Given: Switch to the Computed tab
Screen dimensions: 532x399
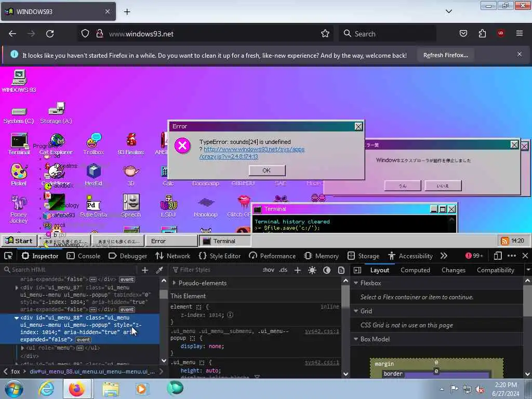Looking at the screenshot, I should 415,270.
